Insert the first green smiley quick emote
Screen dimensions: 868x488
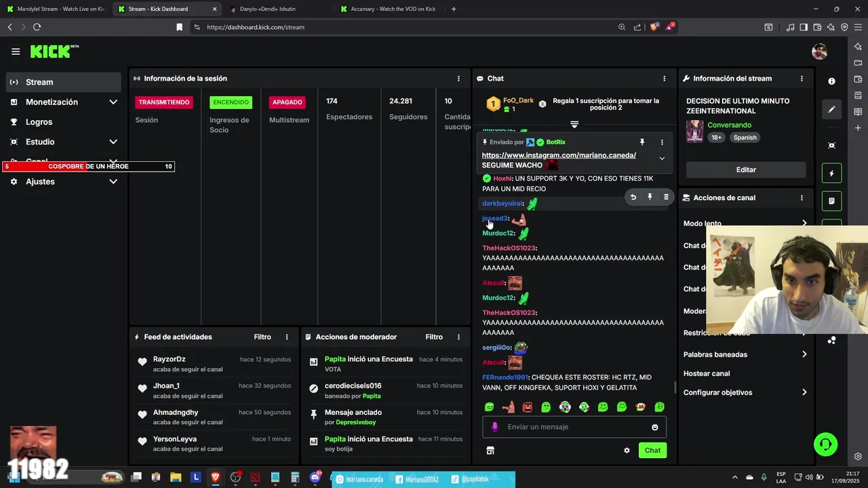tap(489, 407)
